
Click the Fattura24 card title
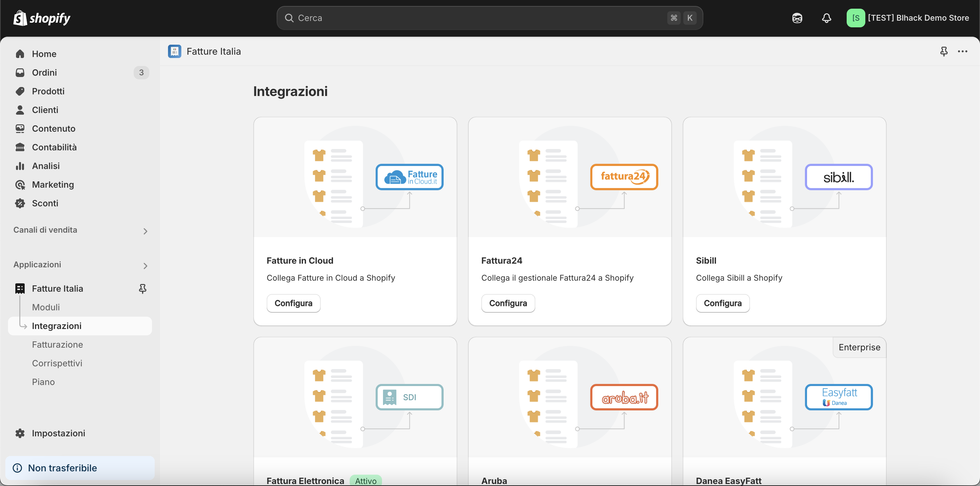(x=501, y=261)
